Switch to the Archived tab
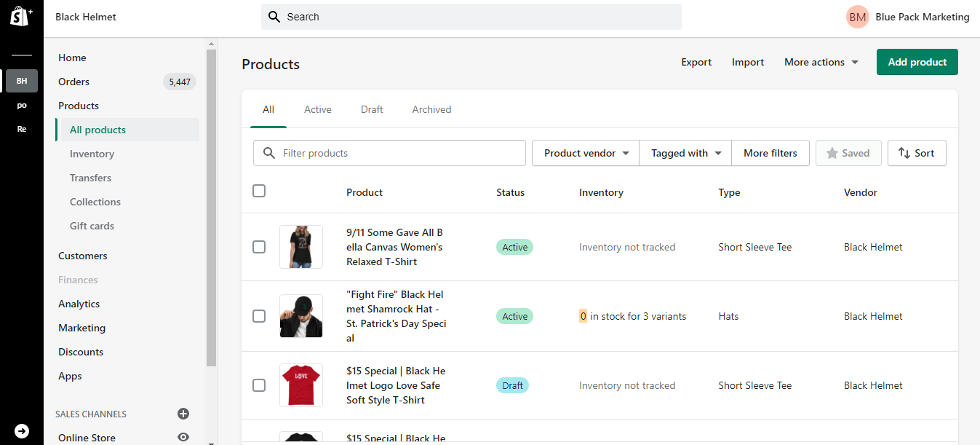 pos(432,109)
